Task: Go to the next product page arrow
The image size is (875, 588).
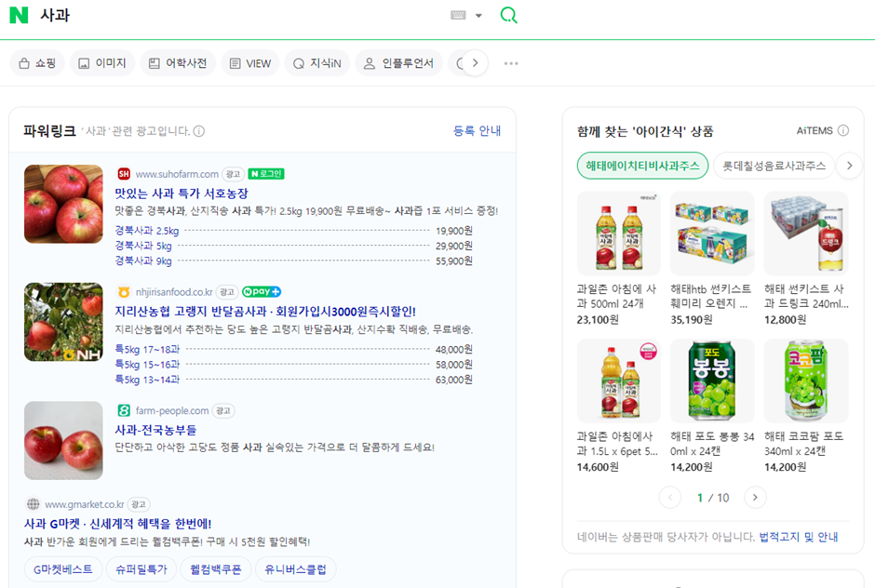Action: [x=755, y=497]
